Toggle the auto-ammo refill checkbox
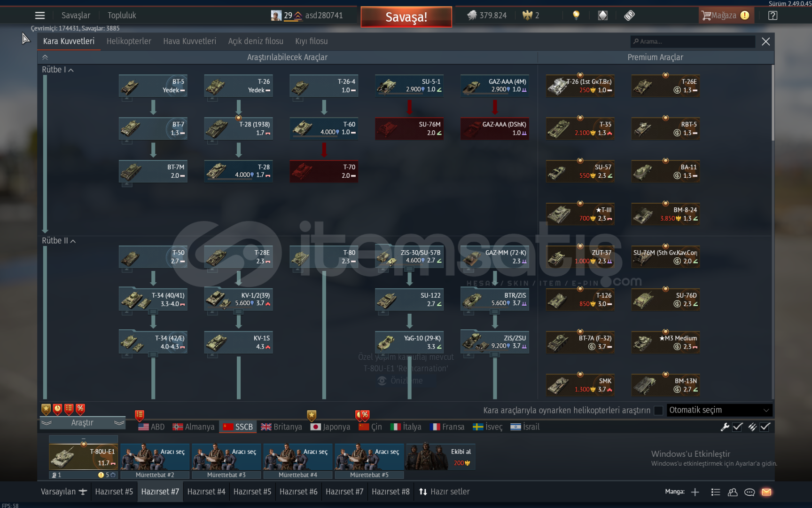The image size is (812, 508). point(765,427)
